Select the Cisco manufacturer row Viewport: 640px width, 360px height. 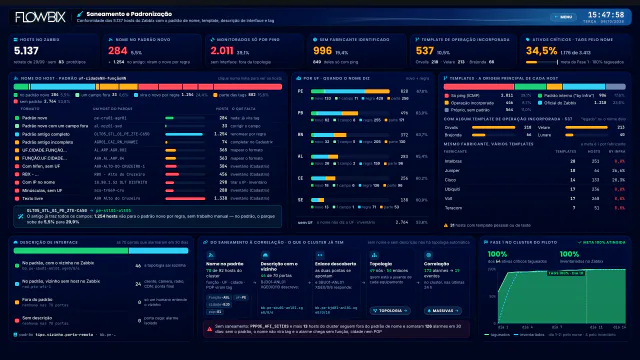pyautogui.click(x=535, y=180)
